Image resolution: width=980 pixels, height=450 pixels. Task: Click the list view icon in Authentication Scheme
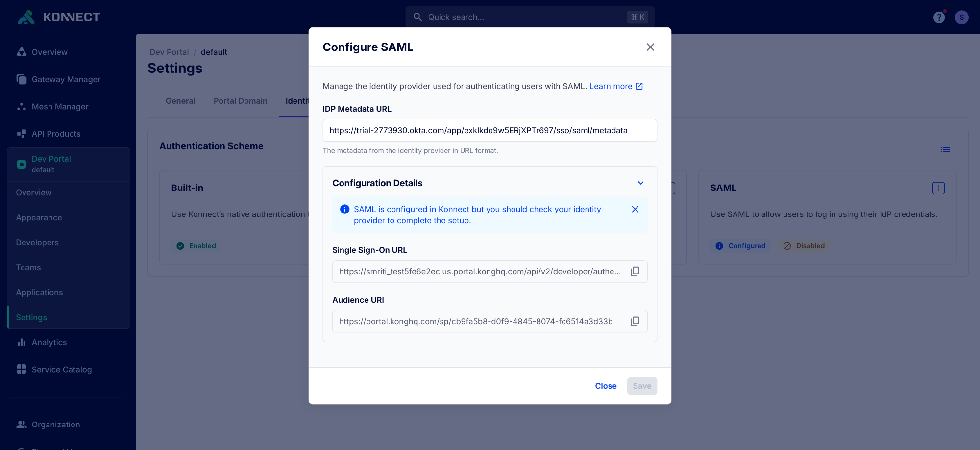pyautogui.click(x=945, y=150)
